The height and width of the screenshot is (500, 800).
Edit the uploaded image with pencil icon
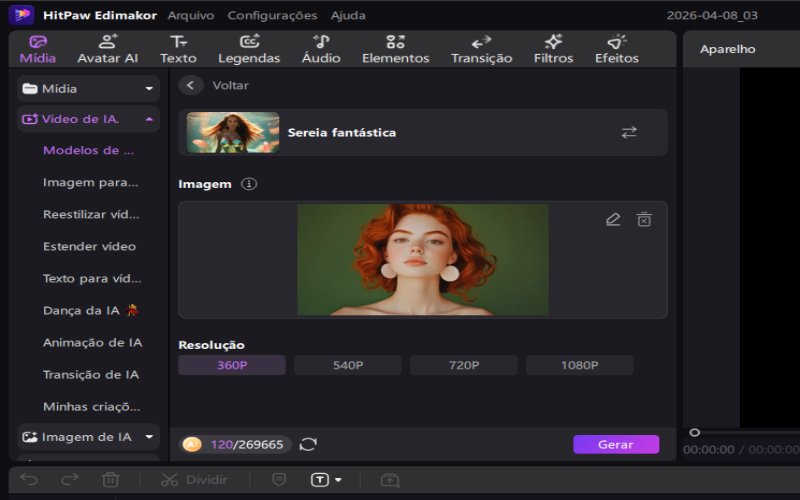click(x=613, y=219)
